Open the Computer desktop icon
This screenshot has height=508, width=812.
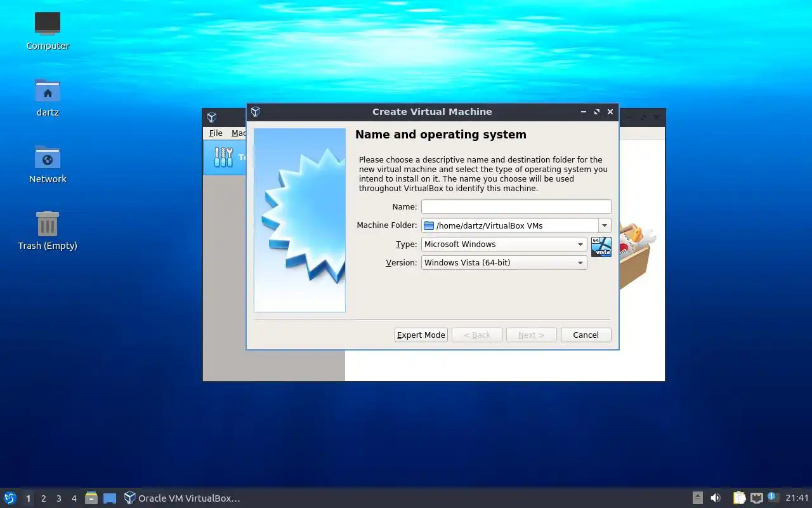pos(48,24)
